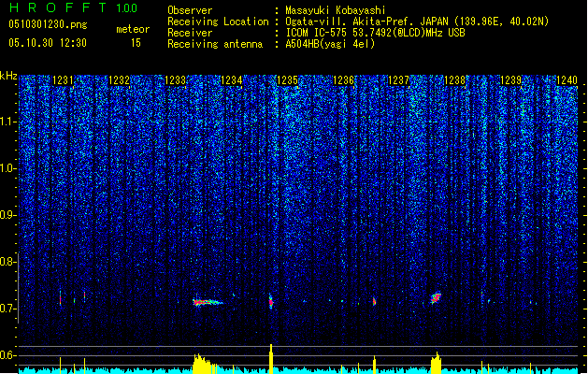Click the yellow intensity burst before 1238
The width and height of the screenshot is (588, 374).
point(437,363)
